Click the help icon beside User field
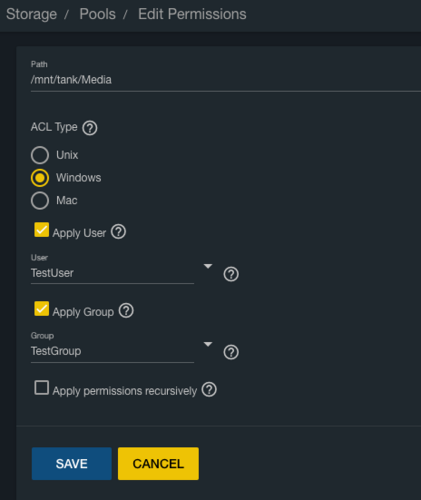This screenshot has width=421, height=500. pos(231,274)
